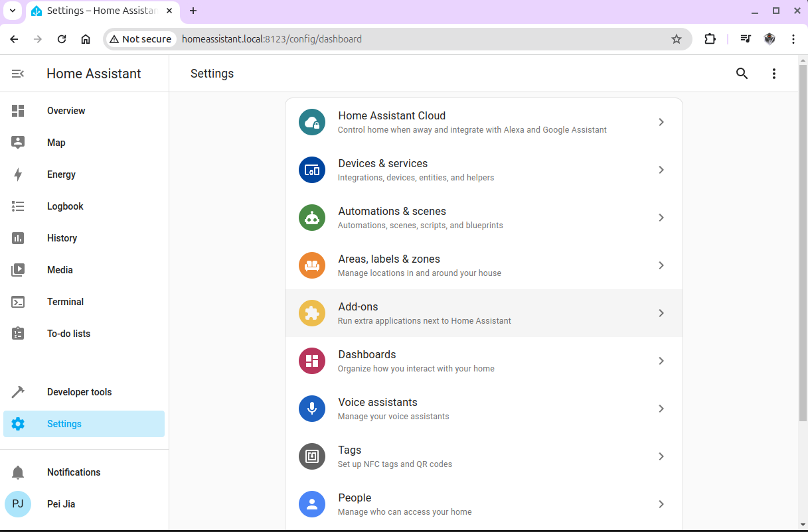Open browser tab search dropdown
808x532 pixels.
13,11
